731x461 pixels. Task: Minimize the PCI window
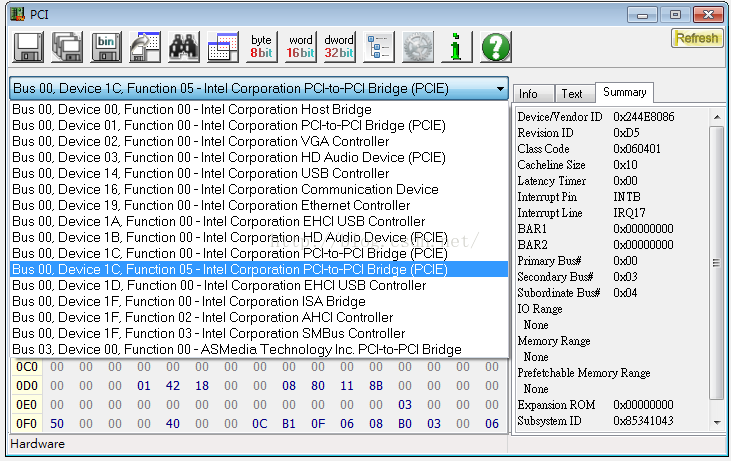[642, 15]
